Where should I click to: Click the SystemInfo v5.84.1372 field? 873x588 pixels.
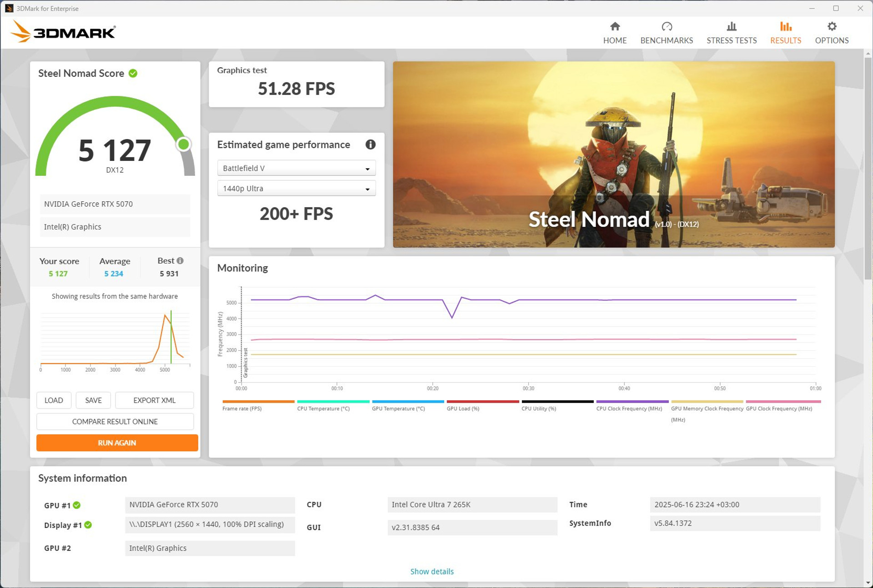coord(735,523)
